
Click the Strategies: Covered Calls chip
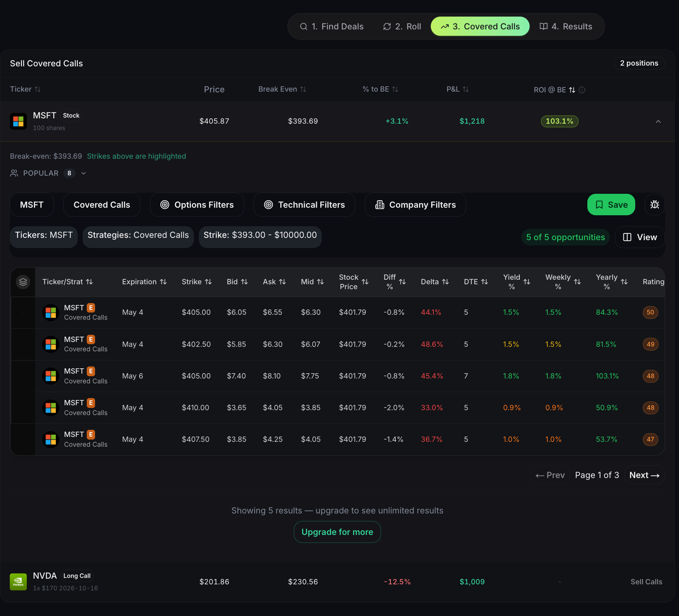click(x=138, y=237)
